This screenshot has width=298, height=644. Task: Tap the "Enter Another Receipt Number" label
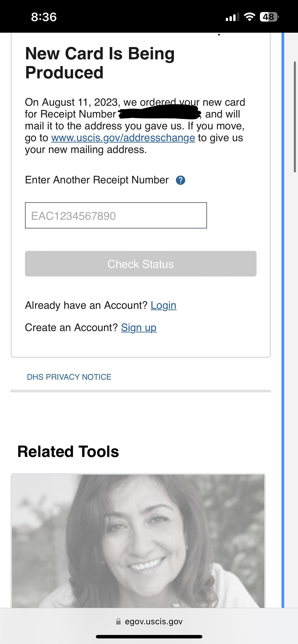click(97, 180)
